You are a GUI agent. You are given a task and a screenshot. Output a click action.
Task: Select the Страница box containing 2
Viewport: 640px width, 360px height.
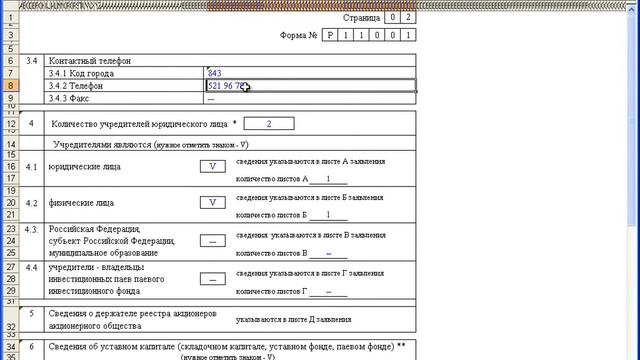[408, 18]
